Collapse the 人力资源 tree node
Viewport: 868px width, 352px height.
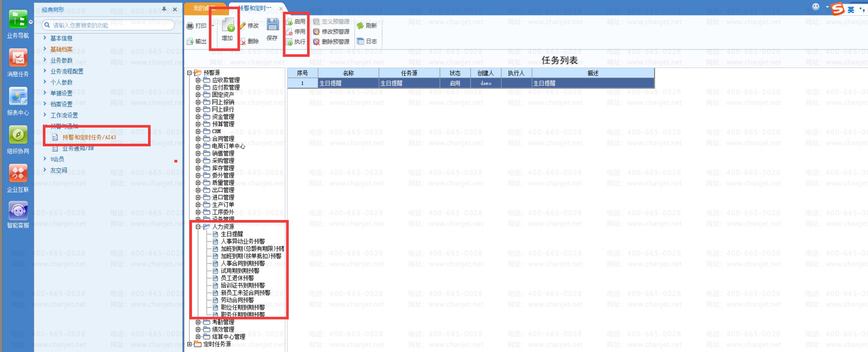(x=198, y=227)
